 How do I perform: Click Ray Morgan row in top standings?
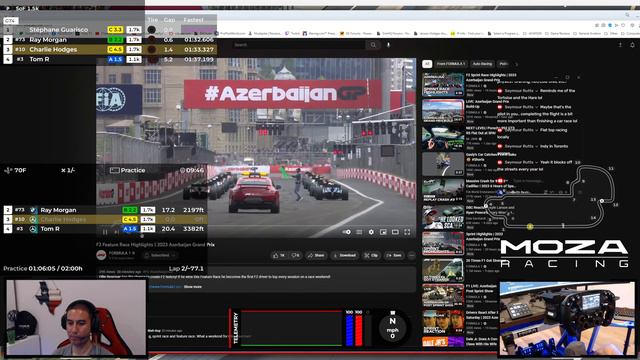click(109, 40)
